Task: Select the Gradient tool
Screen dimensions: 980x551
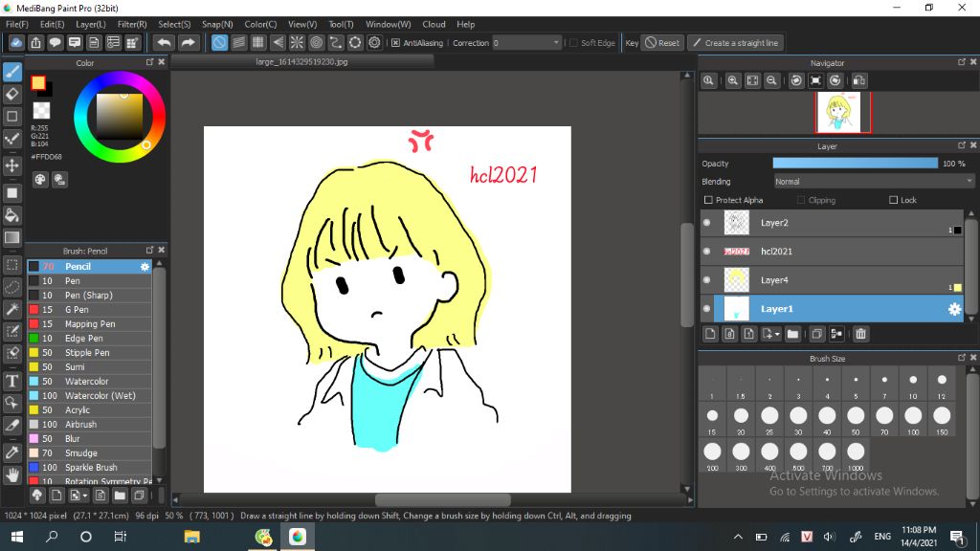Action: (11, 237)
